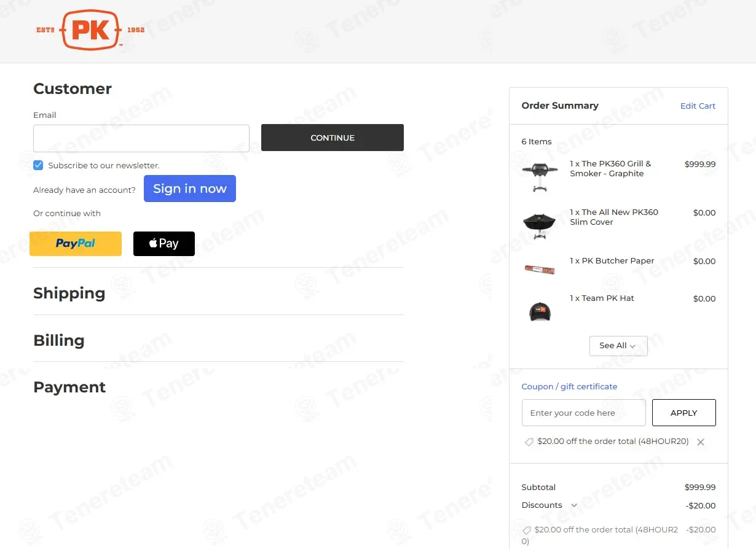This screenshot has width=756, height=549.
Task: Click the 6 Items text
Action: [537, 142]
